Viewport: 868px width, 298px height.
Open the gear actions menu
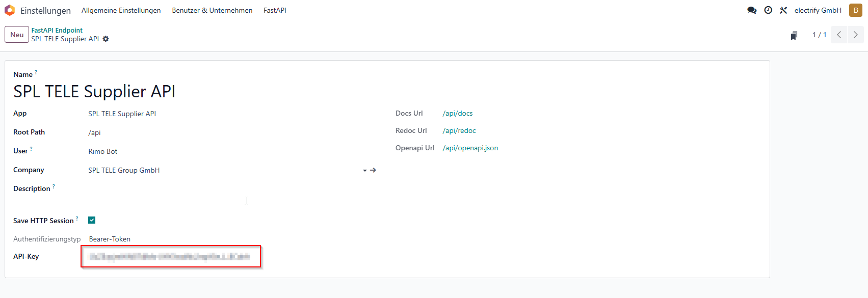(106, 39)
